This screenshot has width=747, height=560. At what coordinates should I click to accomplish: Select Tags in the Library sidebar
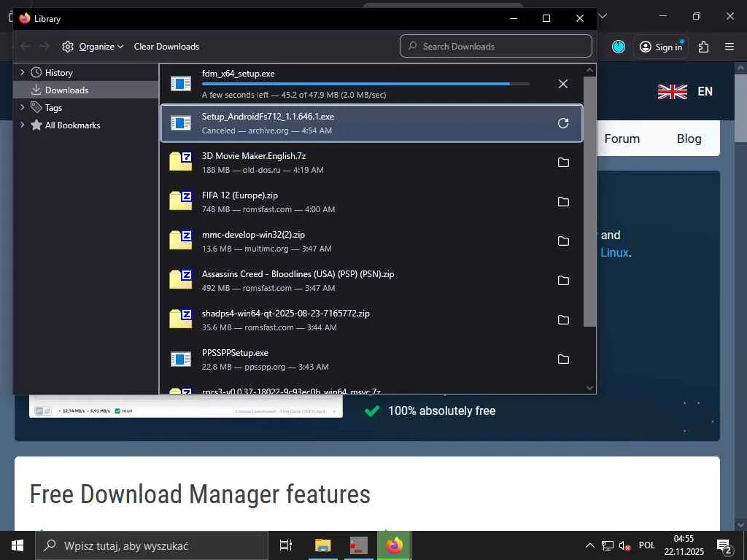(x=53, y=108)
